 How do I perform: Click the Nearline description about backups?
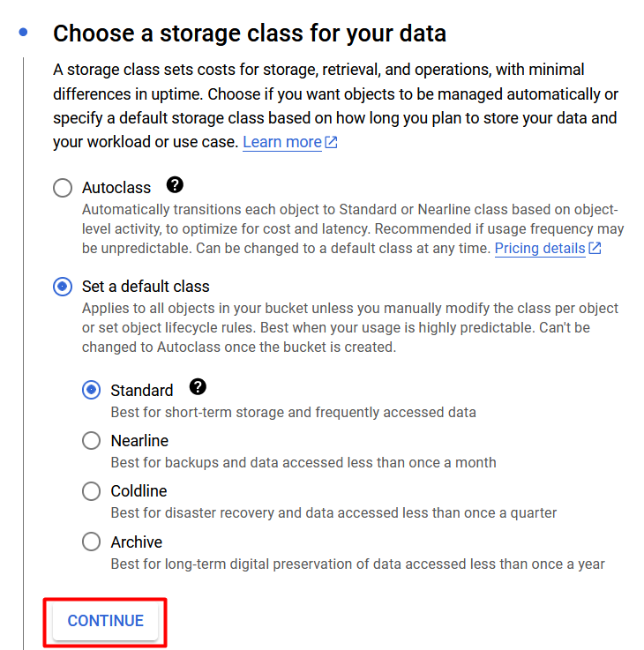pyautogui.click(x=303, y=463)
